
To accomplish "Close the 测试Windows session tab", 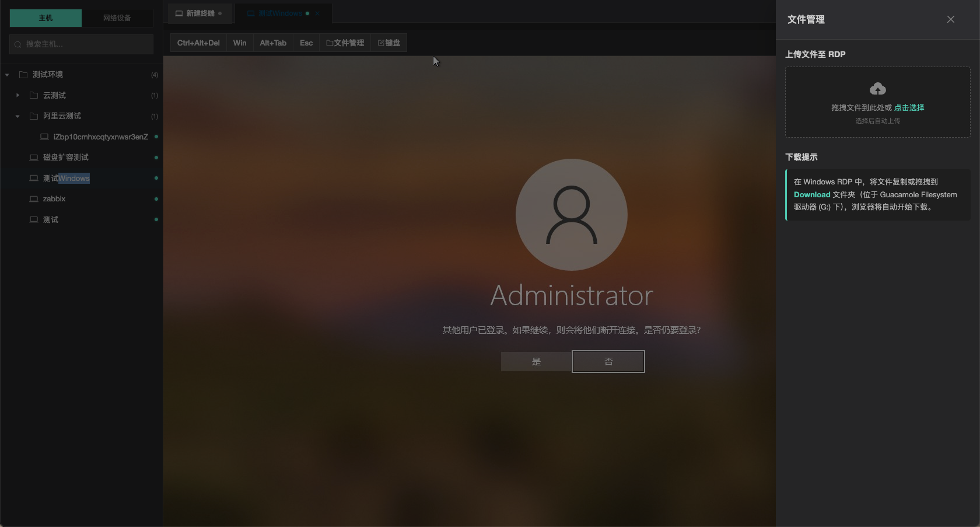I will (x=317, y=13).
